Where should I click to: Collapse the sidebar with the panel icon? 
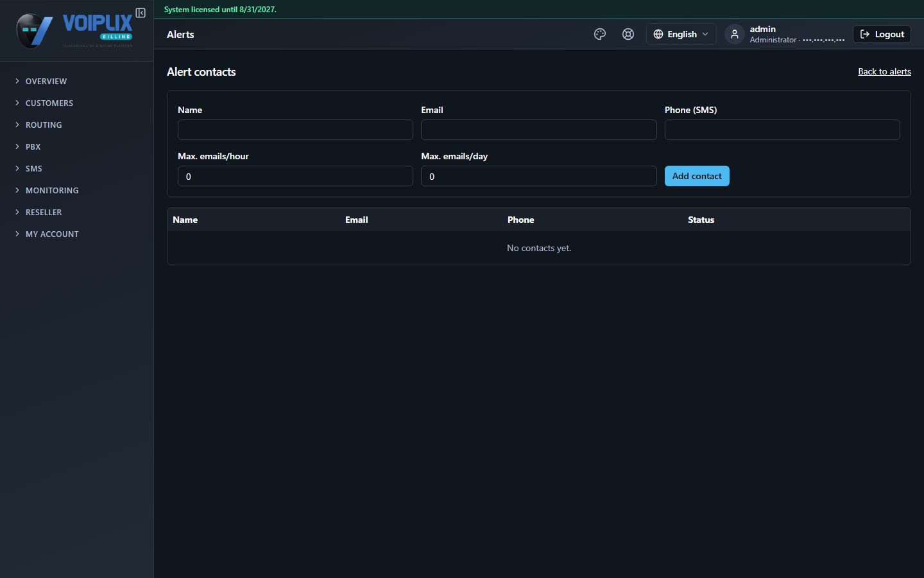(141, 13)
